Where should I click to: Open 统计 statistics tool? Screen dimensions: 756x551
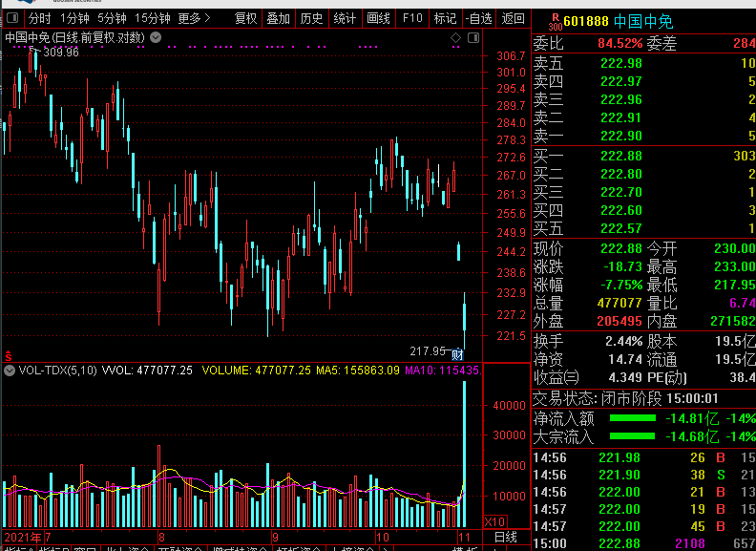tap(345, 18)
